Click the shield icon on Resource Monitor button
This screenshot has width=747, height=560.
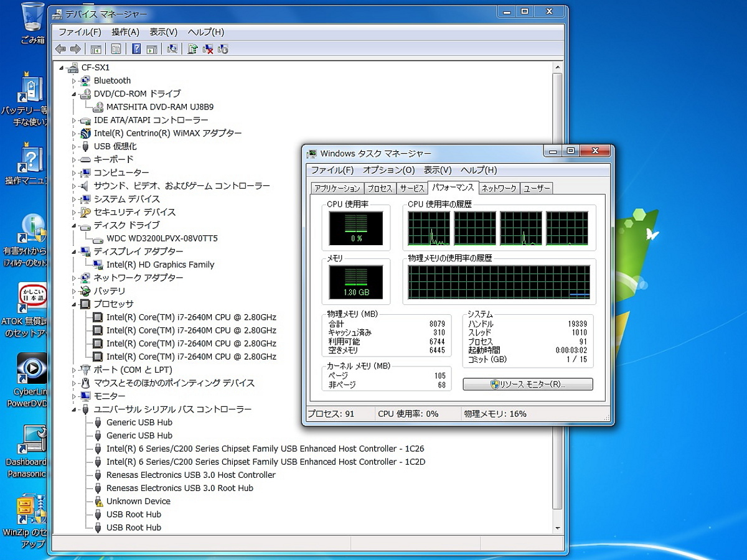[496, 385]
